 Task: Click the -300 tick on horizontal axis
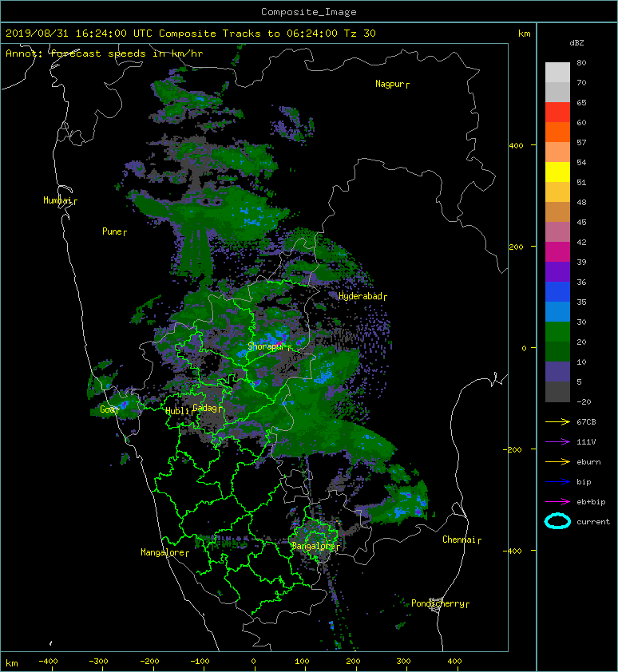point(99,662)
